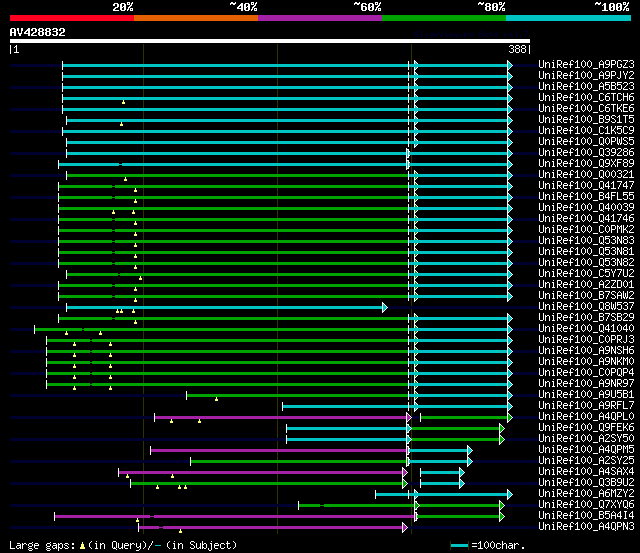Click UniRef100_B5A4I4 at the list bottom

pyautogui.click(x=586, y=516)
